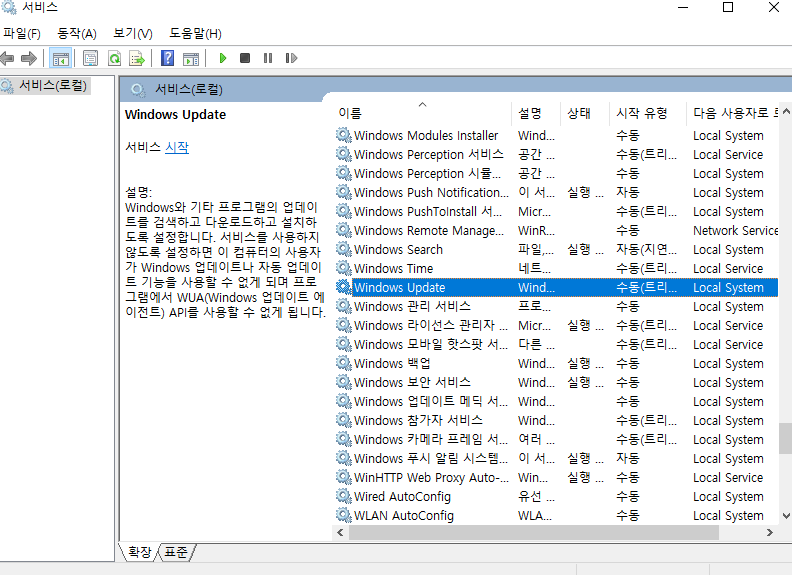The height and width of the screenshot is (575, 792).
Task: Click the gear icon of Windows Modules Installer
Action: pyautogui.click(x=344, y=135)
